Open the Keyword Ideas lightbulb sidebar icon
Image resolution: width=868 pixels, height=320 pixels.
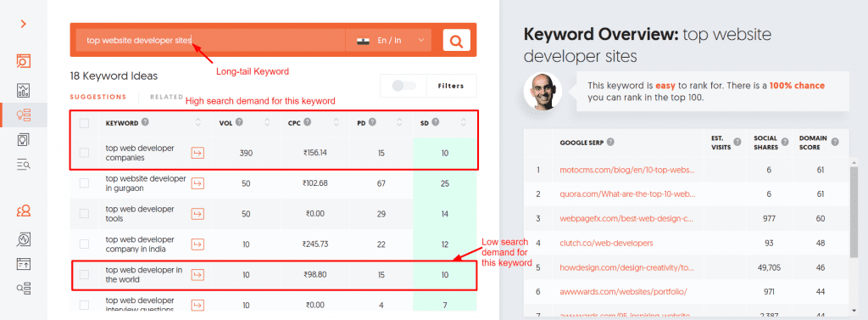23,115
